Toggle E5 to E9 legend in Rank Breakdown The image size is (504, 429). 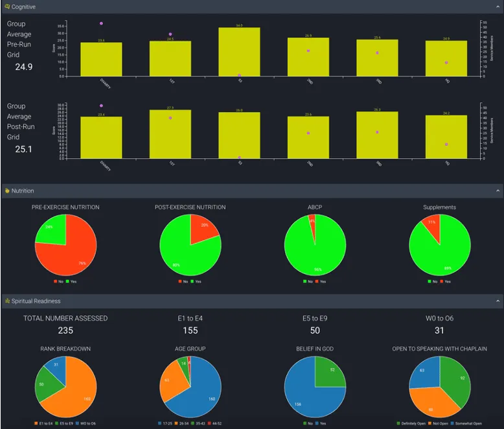[64, 423]
